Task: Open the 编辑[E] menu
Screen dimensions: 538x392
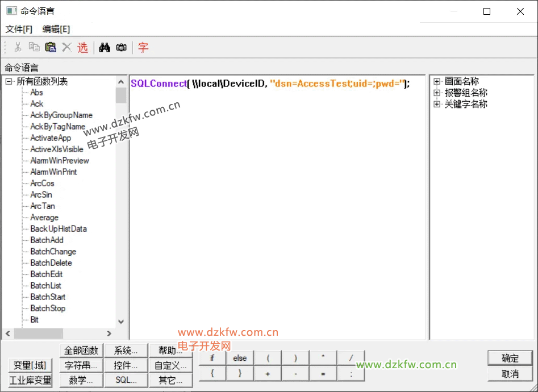Action: coord(56,29)
